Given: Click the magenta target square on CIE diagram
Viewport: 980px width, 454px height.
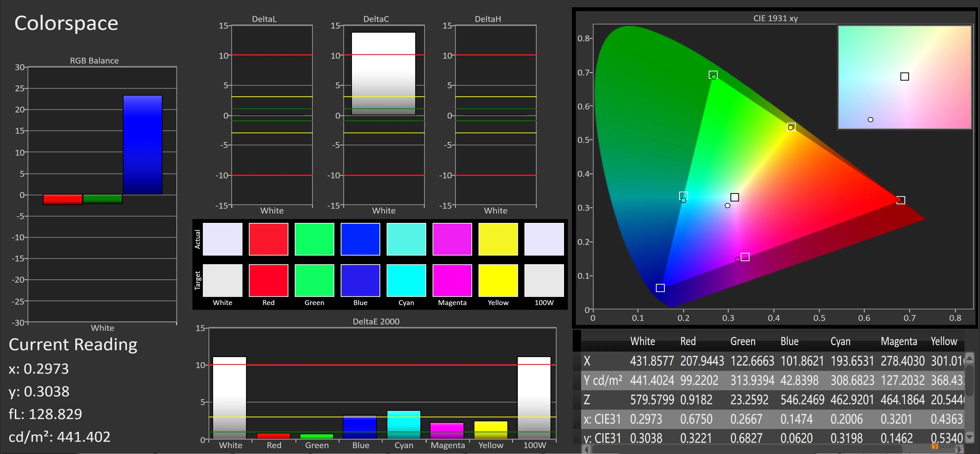Looking at the screenshot, I should [745, 257].
